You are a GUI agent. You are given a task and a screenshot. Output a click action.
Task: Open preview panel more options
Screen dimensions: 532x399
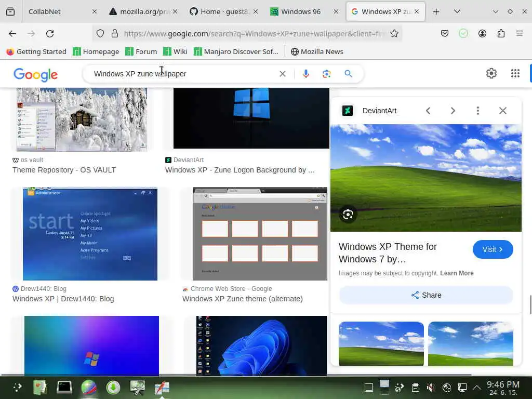[x=478, y=111]
